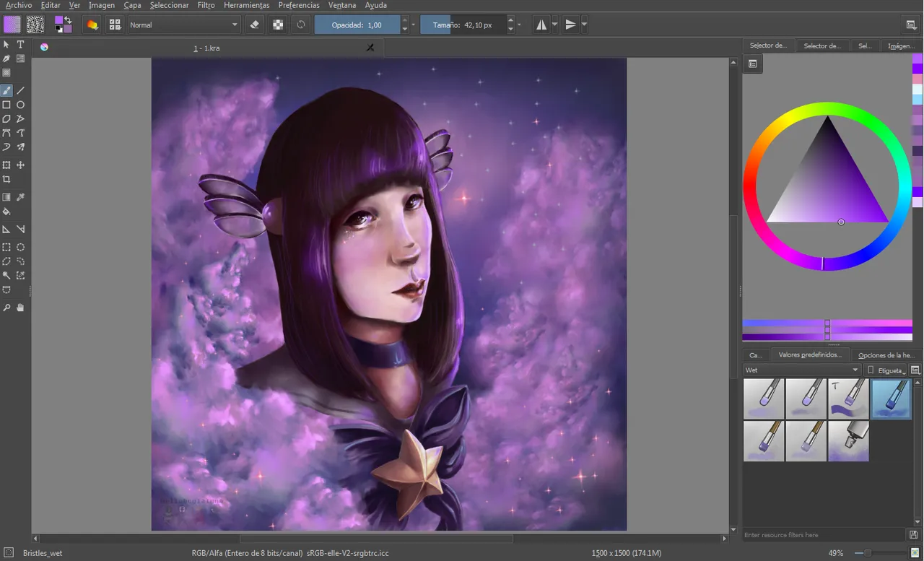Select the Calligraphy tool
The image size is (924, 561).
[x=6, y=58]
